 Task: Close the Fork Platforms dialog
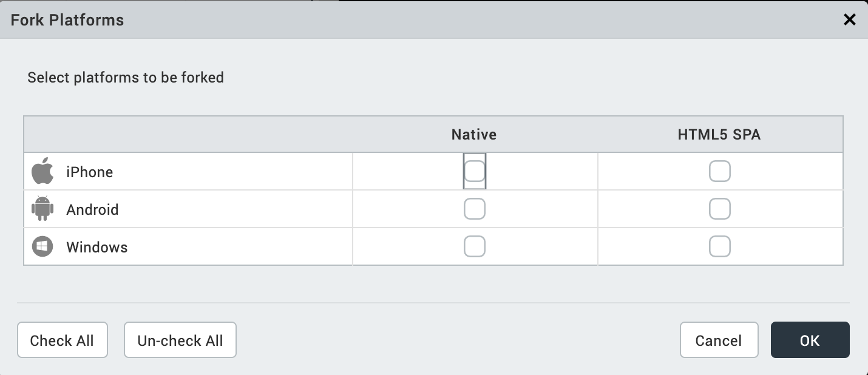click(850, 20)
